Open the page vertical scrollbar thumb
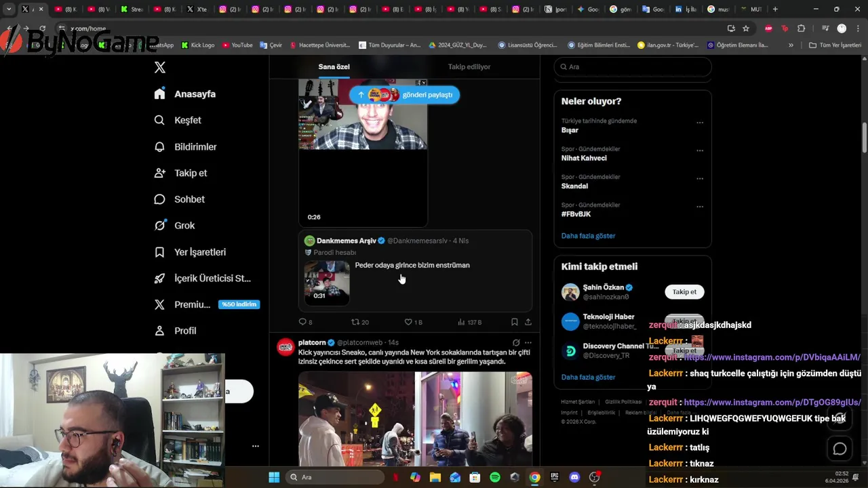The width and height of the screenshot is (868, 488). tap(865, 138)
